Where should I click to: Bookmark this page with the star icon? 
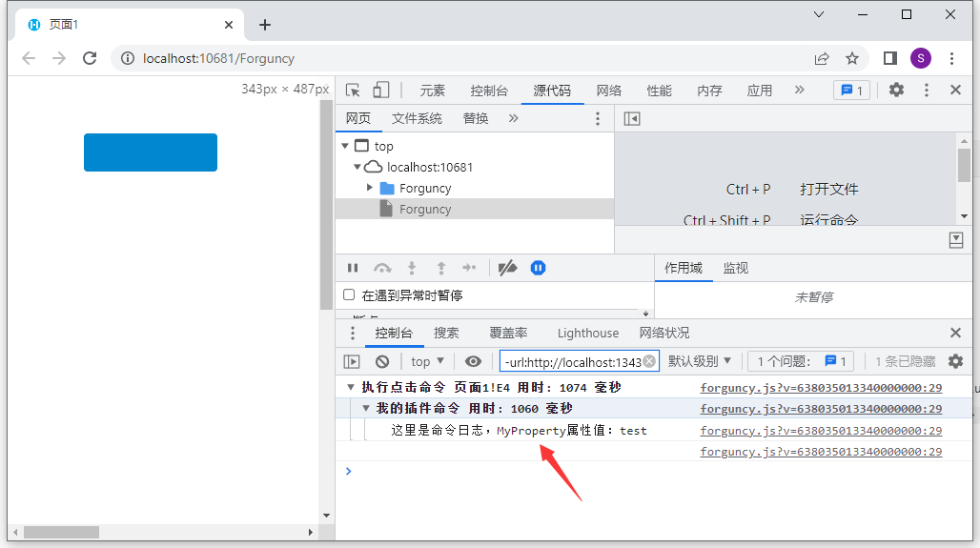click(x=852, y=58)
